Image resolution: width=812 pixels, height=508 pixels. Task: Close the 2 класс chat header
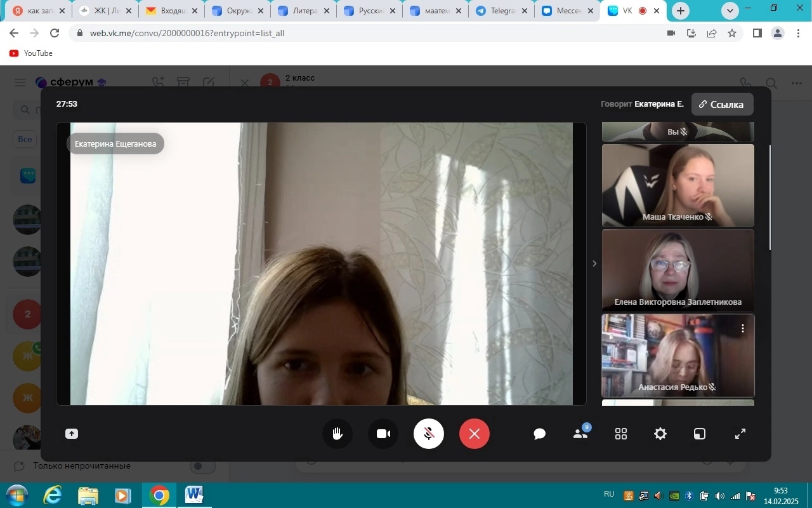245,83
